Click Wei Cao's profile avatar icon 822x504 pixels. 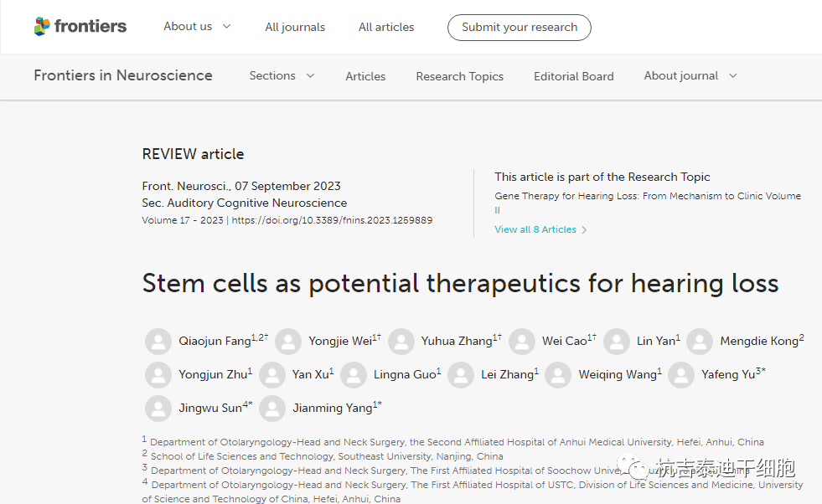521,342
